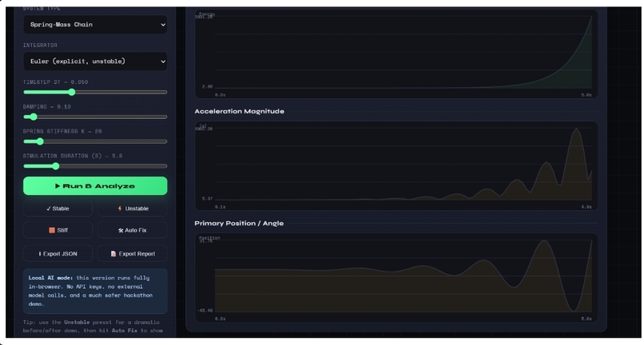This screenshot has width=644, height=345.
Task: Click the DAMPING label
Action: pyautogui.click(x=47, y=107)
